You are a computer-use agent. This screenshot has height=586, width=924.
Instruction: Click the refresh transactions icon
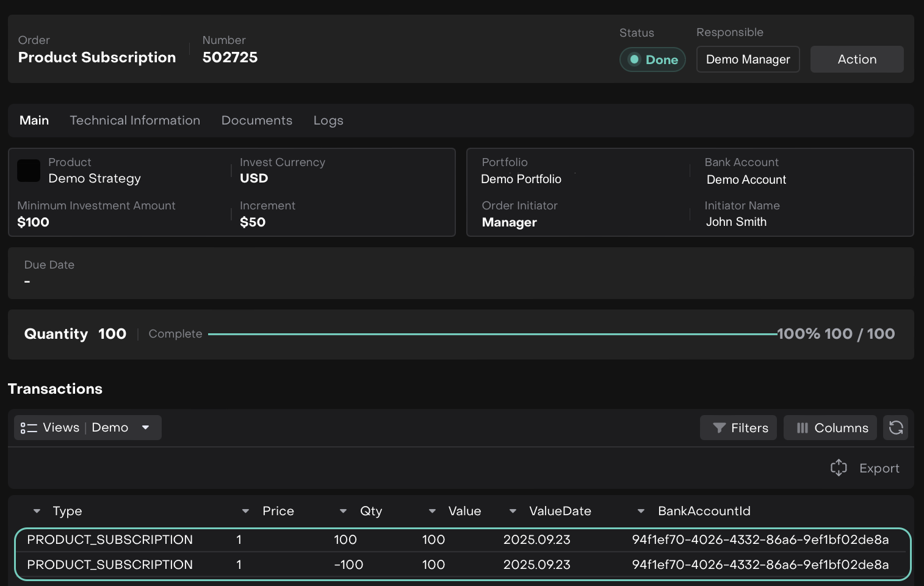895,428
